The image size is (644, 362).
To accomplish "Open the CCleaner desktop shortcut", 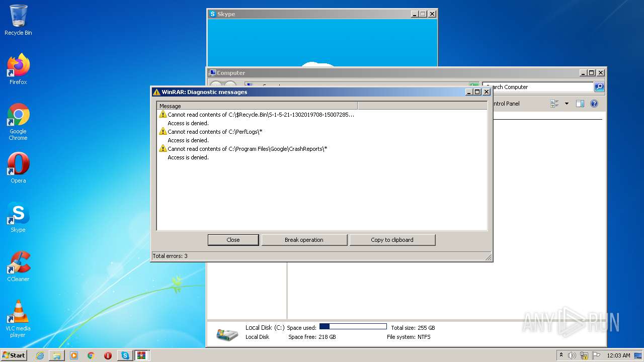I will 18,266.
